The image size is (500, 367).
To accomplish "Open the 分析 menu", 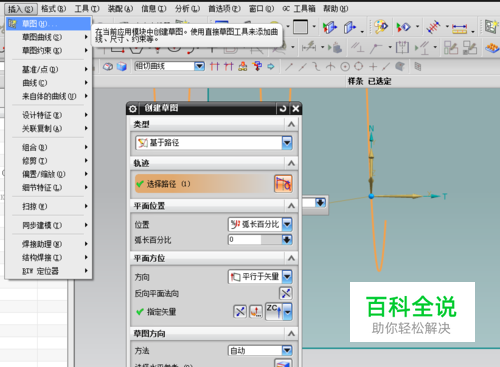I will pos(187,9).
